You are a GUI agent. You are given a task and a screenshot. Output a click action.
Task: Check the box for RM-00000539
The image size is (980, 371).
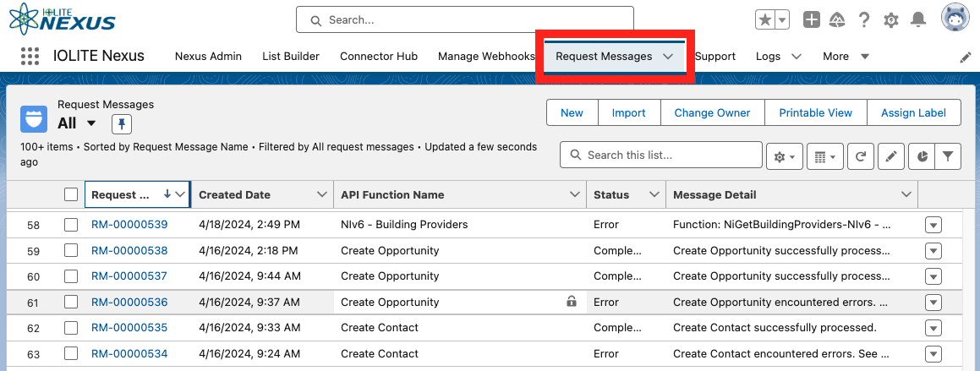(71, 224)
